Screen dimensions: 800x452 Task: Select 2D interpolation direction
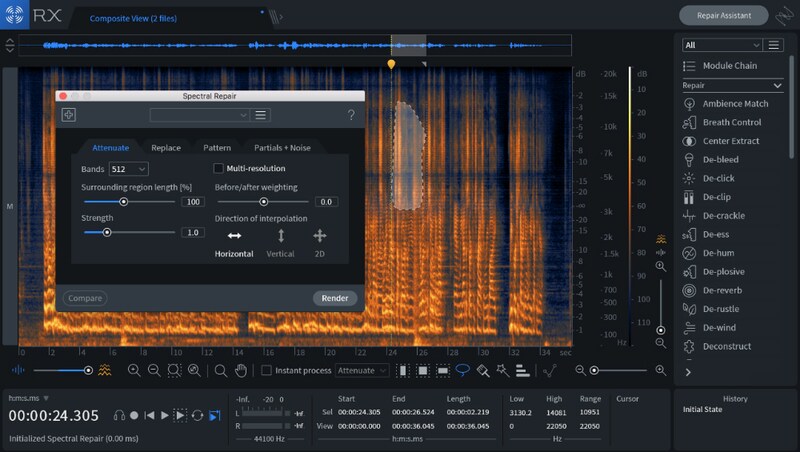click(x=320, y=243)
